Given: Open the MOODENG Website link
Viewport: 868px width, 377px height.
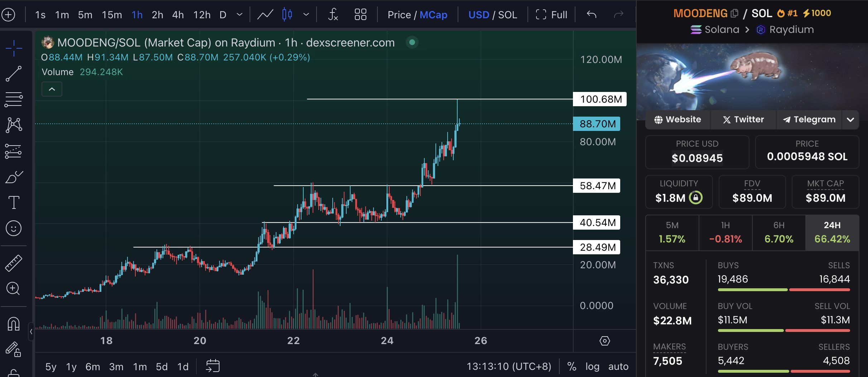Looking at the screenshot, I should click(x=677, y=119).
